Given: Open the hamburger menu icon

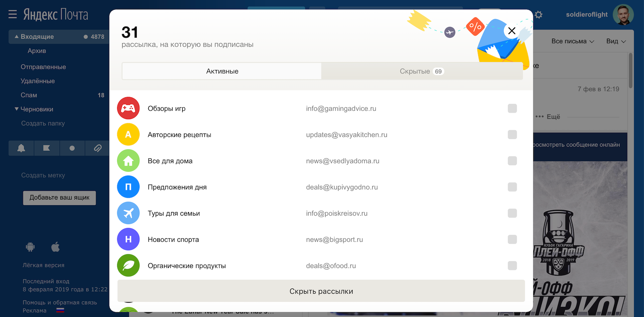Looking at the screenshot, I should point(13,14).
